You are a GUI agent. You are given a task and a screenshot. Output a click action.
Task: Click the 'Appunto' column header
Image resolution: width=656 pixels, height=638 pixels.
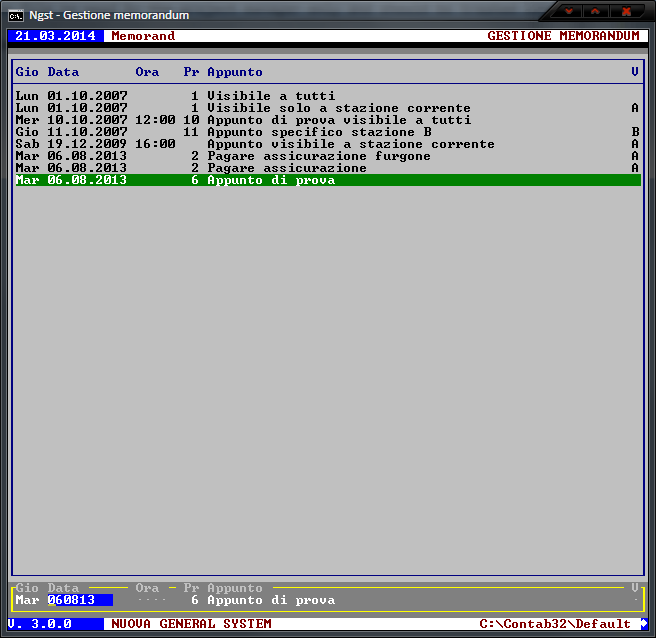(x=235, y=72)
